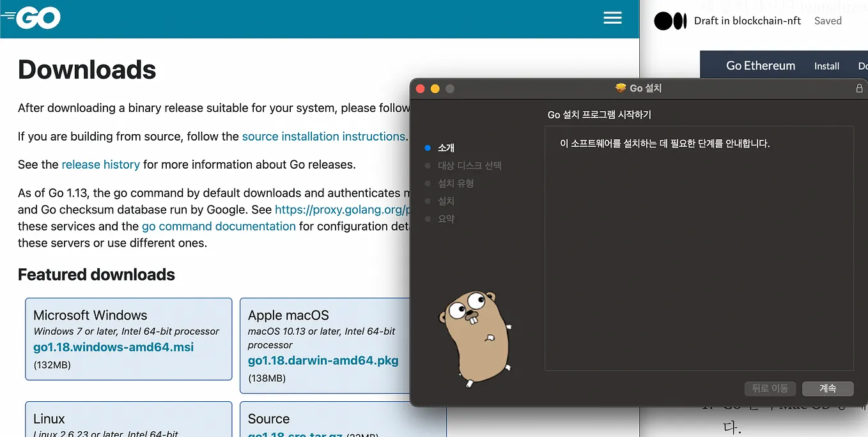Click the Go gopher mascot image
Image resolution: width=868 pixels, height=437 pixels.
coord(476,339)
